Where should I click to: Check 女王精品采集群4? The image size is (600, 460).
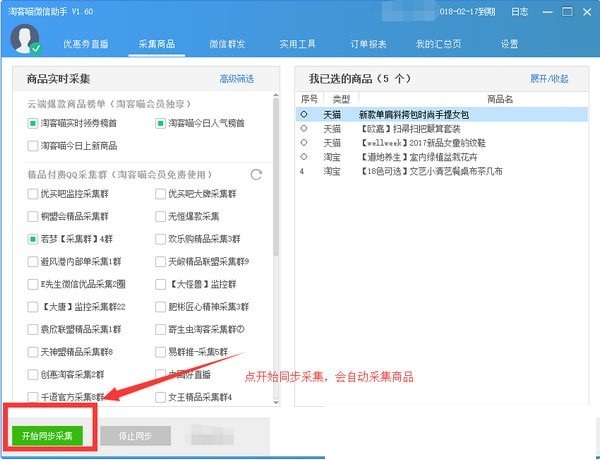pos(160,397)
